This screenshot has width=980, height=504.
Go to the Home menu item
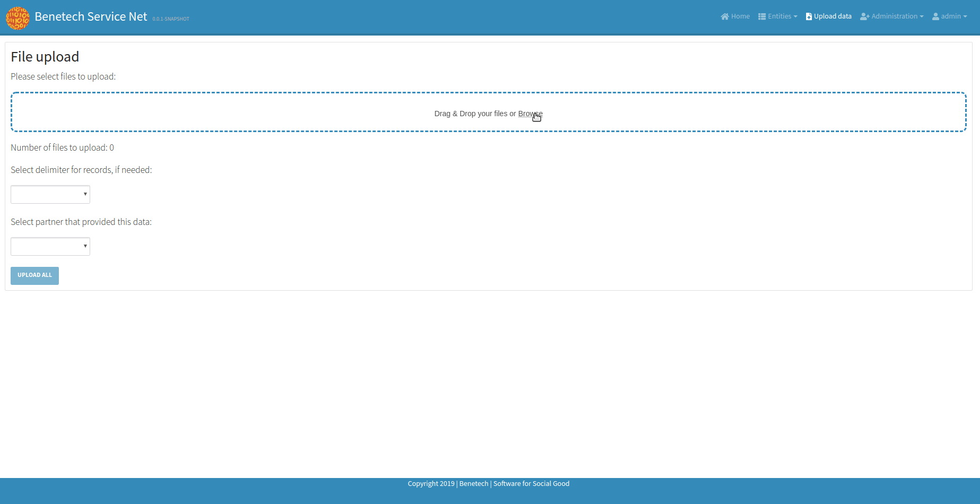[x=735, y=16]
